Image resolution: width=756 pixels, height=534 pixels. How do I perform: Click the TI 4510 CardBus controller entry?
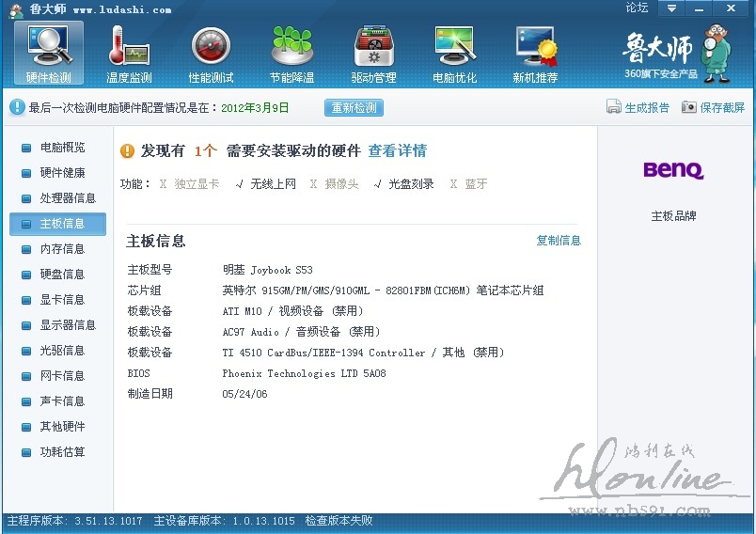click(364, 353)
